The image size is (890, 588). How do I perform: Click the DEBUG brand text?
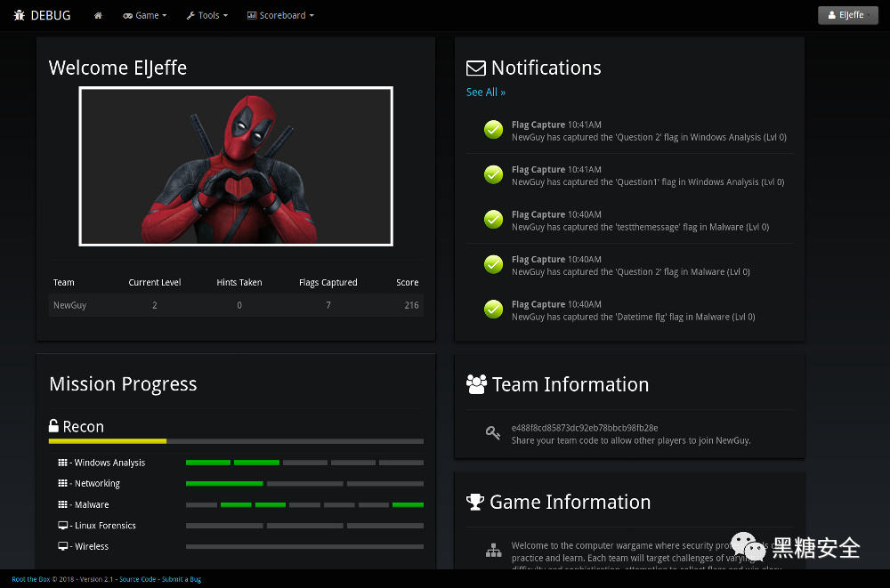coord(51,15)
